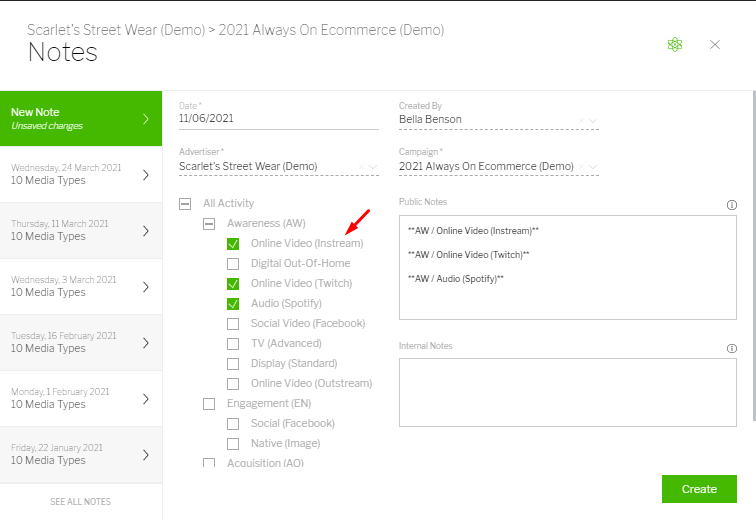This screenshot has width=756, height=521.
Task: Tick the Social Video (Facebook) checkbox
Action: [x=233, y=324]
